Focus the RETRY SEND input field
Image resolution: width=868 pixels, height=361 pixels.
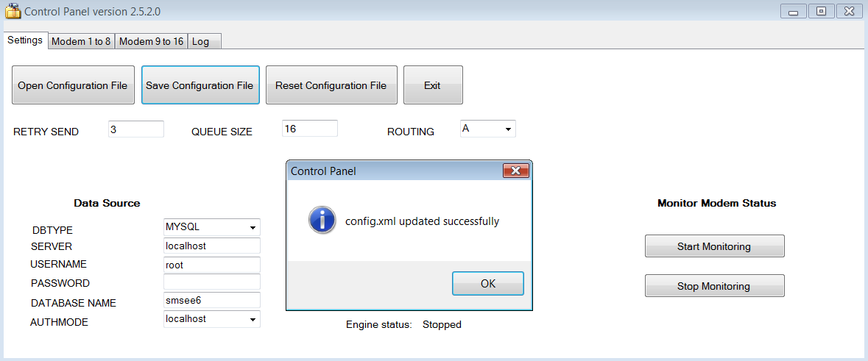135,129
